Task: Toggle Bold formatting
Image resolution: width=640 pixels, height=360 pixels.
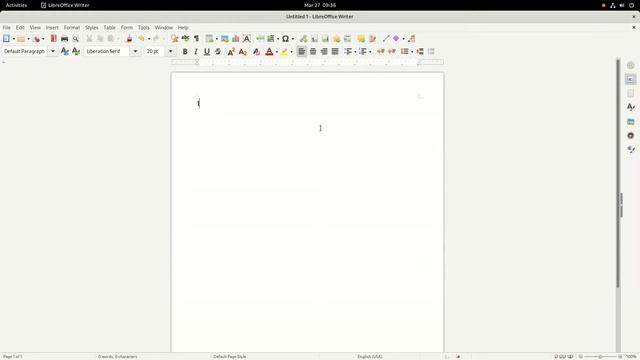Action: tap(185, 51)
